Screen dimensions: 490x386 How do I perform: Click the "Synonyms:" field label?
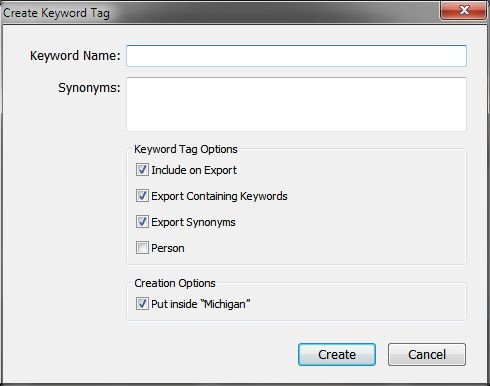point(89,88)
